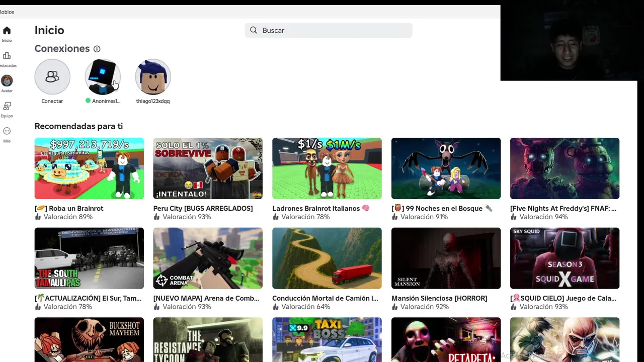Viewport: 644px width, 362px height.
Task: Open the Ladrones Brainrot Italianos thumbnail
Action: pos(327,168)
